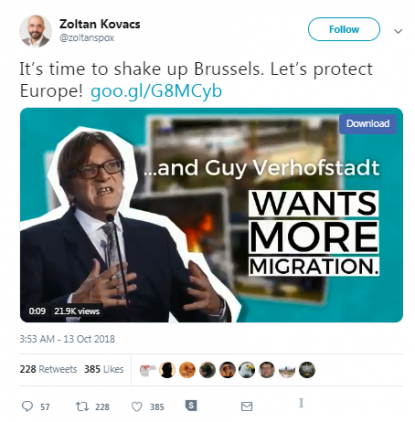This screenshot has width=415, height=422.
Task: Open the tweet timestamp 13 Oct 2018
Action: [x=67, y=339]
